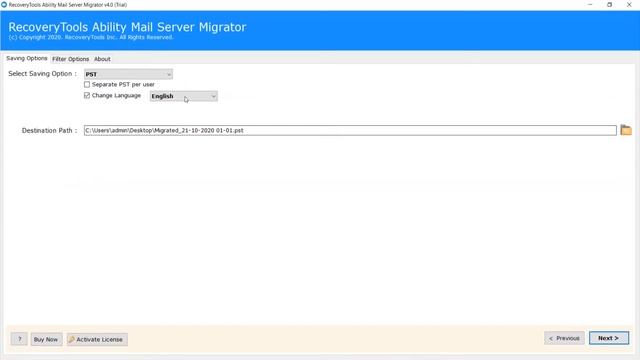
Task: Switch to the Saving Options tab
Action: pyautogui.click(x=27, y=58)
